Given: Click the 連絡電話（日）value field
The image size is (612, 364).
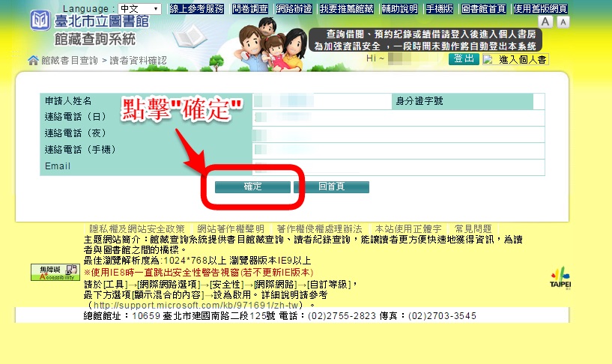Looking at the screenshot, I should [x=399, y=118].
